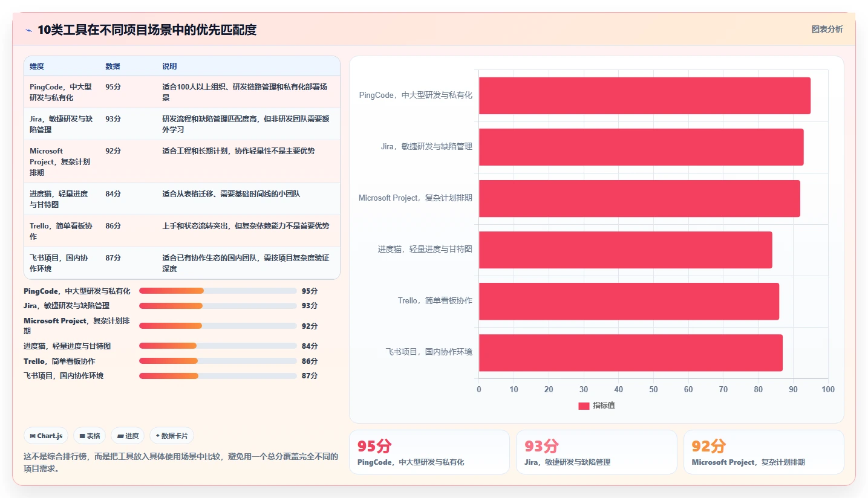868x498 pixels.
Task: Click the Trello chart bar
Action: tap(629, 301)
